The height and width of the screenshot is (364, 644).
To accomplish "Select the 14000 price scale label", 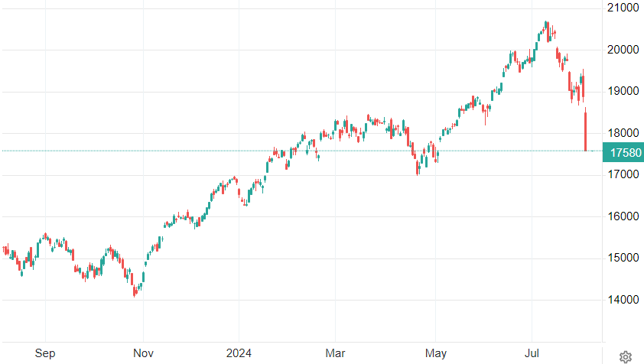I will point(623,300).
